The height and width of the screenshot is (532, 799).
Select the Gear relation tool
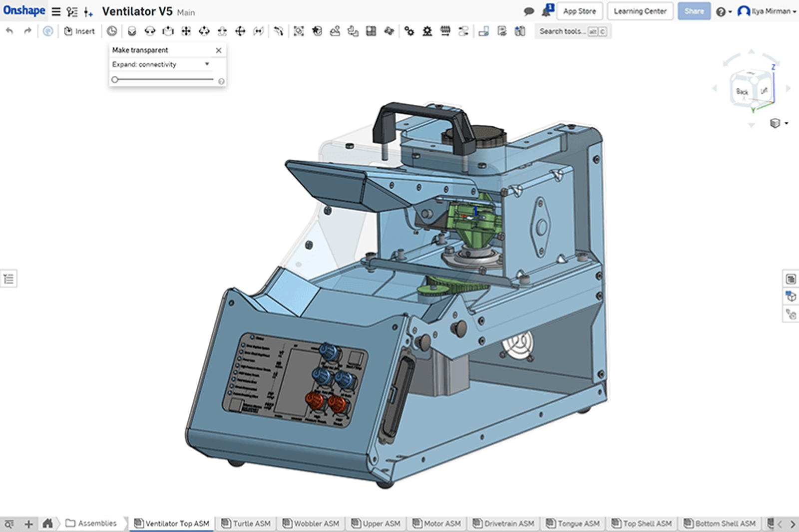click(x=409, y=31)
